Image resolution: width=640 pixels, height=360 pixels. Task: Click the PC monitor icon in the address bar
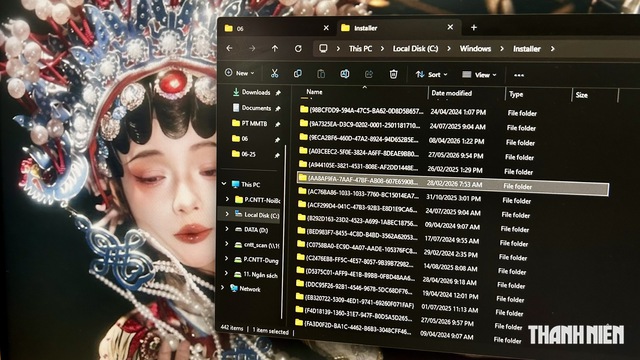(323, 49)
